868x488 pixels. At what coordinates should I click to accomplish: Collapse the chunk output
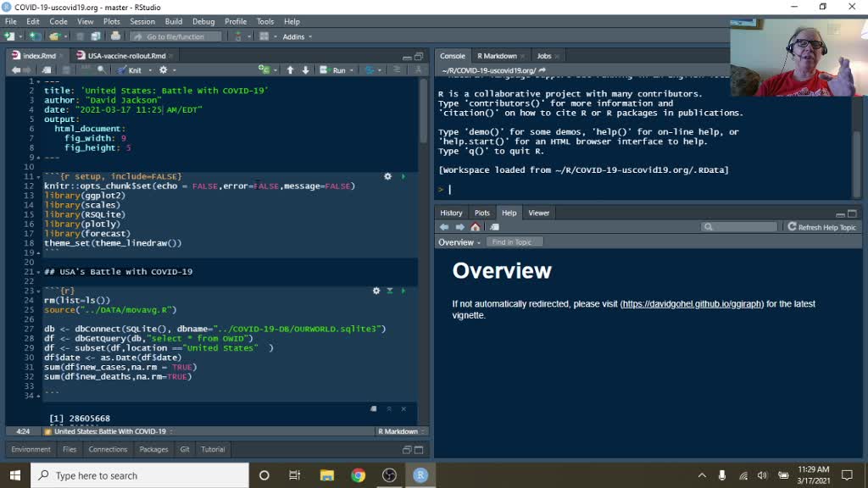(x=389, y=409)
